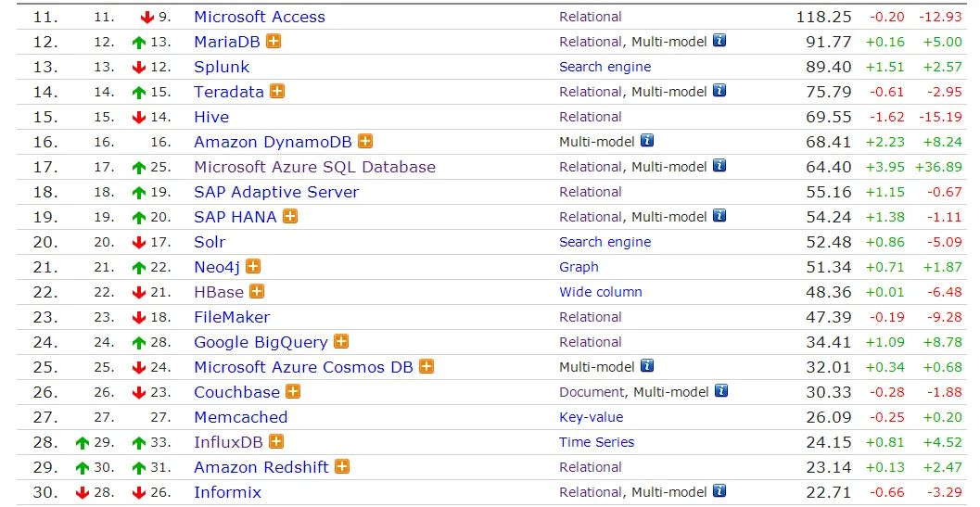Open the FileMaker link

pyautogui.click(x=232, y=317)
